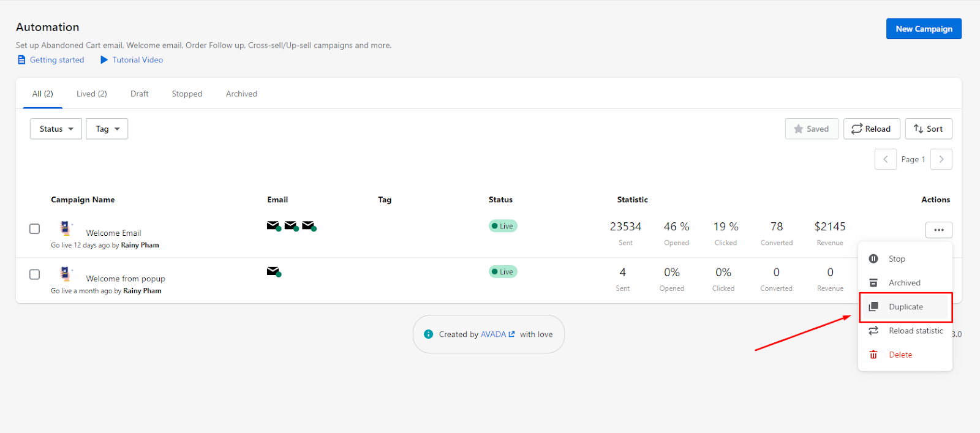Viewport: 980px width, 433px height.
Task: Click the Getting started document icon
Action: tap(21, 60)
